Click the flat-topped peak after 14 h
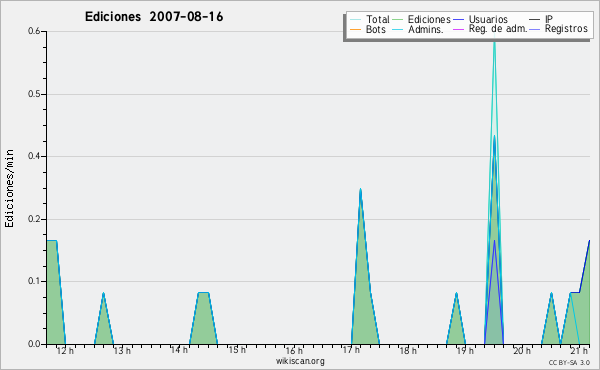The height and width of the screenshot is (370, 600). [203, 319]
